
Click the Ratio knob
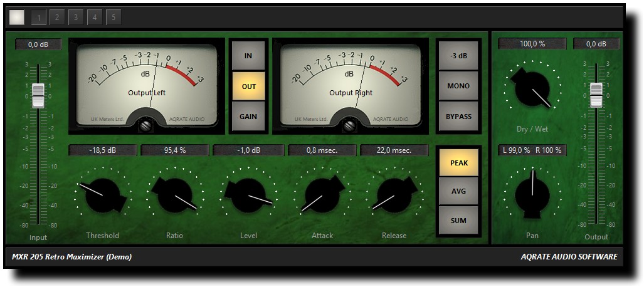pos(175,195)
